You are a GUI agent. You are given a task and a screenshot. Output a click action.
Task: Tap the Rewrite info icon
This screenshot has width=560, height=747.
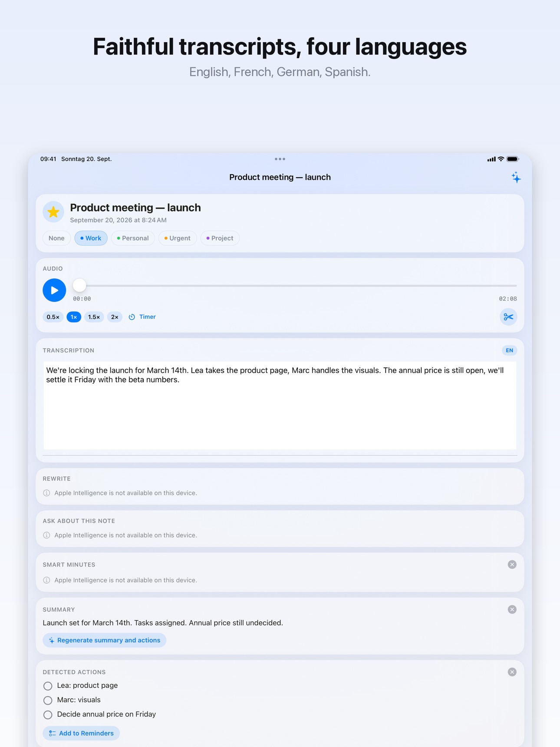[x=46, y=493]
